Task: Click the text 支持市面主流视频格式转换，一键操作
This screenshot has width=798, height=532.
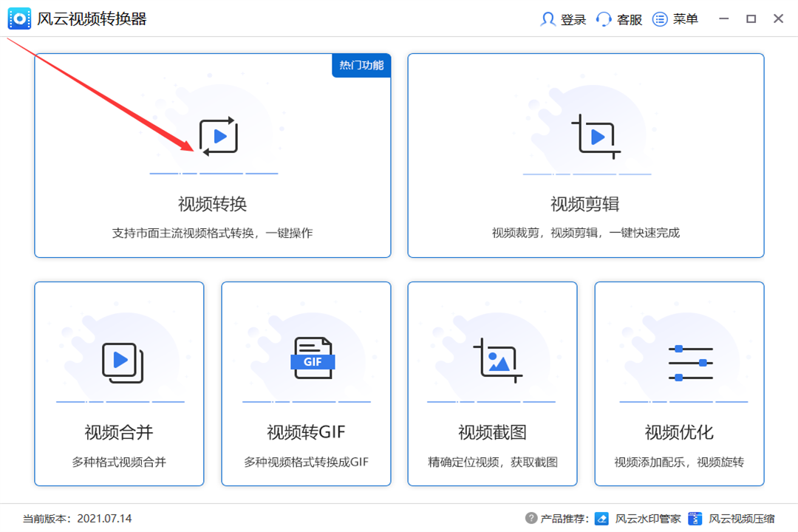Action: pyautogui.click(x=212, y=233)
